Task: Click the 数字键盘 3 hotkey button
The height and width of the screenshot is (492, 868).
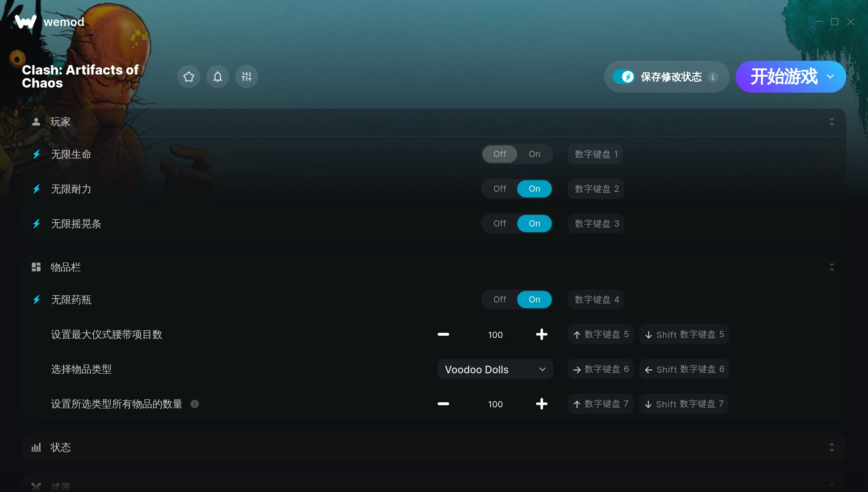Action: (x=596, y=224)
